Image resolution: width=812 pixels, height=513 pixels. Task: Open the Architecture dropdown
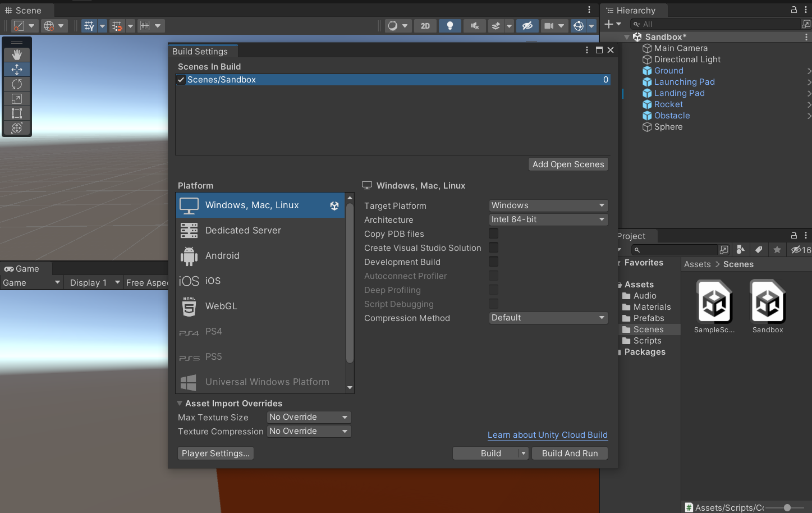coord(548,219)
